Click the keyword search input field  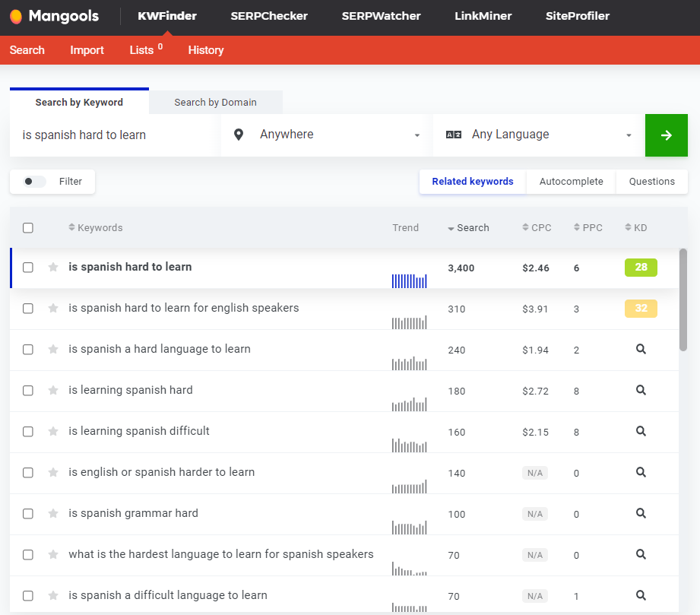coord(116,135)
